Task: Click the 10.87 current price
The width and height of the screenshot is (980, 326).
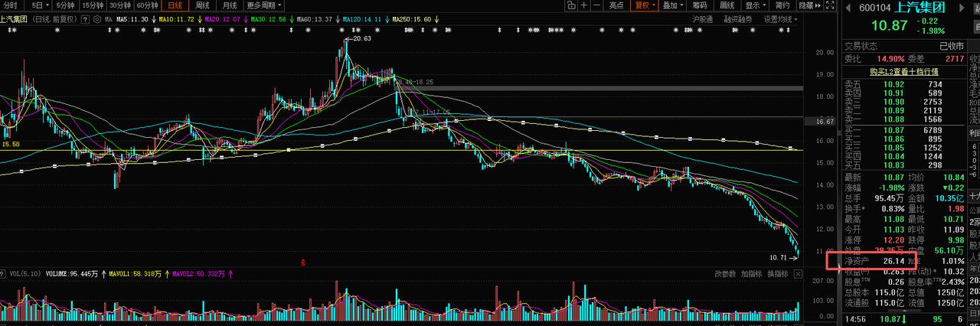Action: [890, 25]
